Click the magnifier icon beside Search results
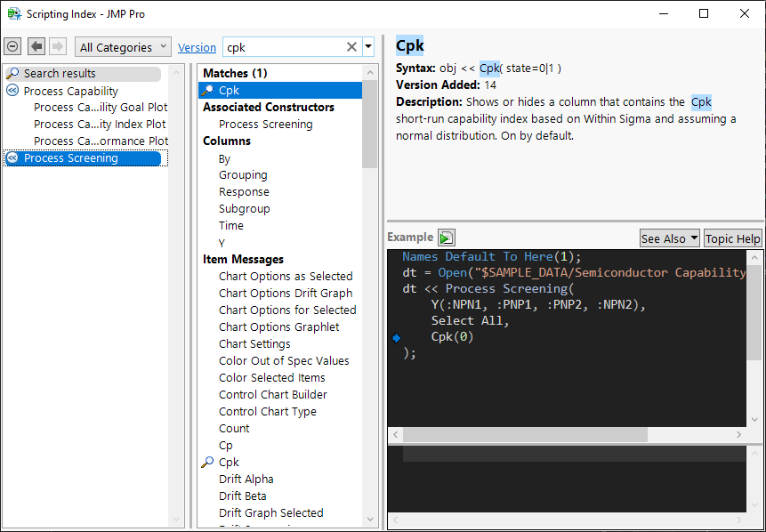 click(12, 74)
